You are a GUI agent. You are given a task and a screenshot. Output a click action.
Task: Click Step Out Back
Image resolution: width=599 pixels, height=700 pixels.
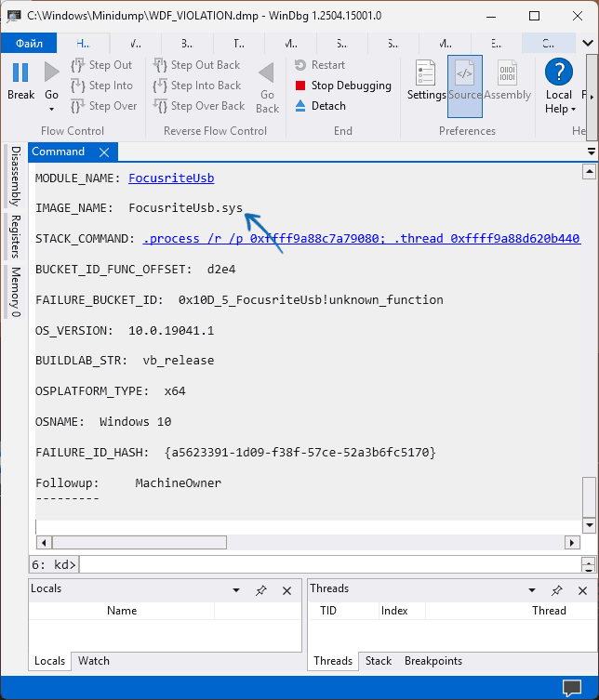[x=196, y=65]
